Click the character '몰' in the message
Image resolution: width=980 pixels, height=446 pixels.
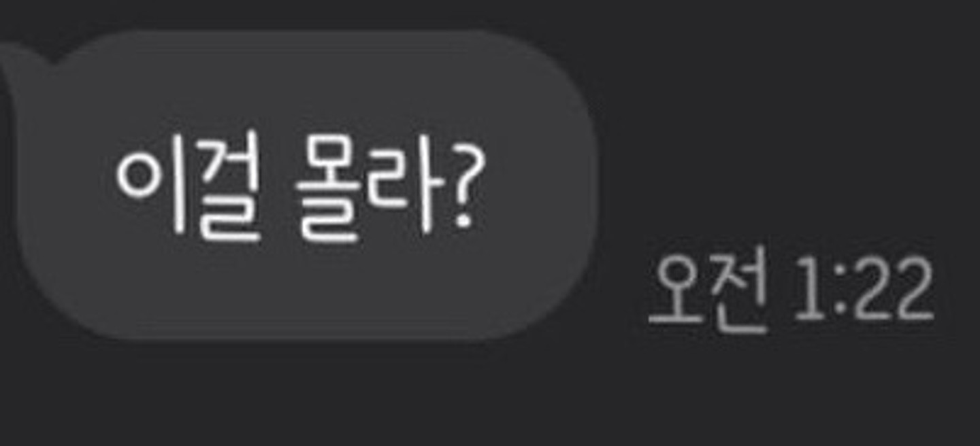(x=328, y=189)
